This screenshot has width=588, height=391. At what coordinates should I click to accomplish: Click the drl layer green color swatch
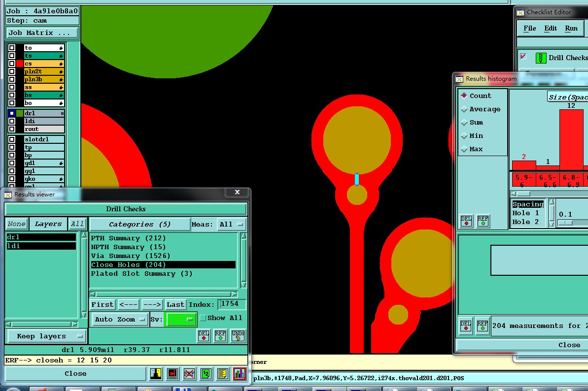point(20,113)
